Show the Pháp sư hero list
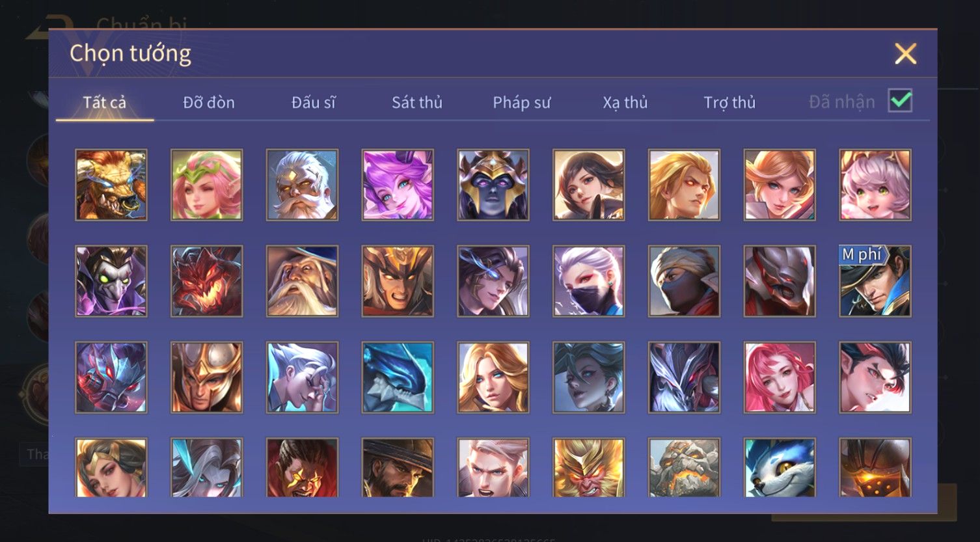Viewport: 980px width, 542px height. 521,102
